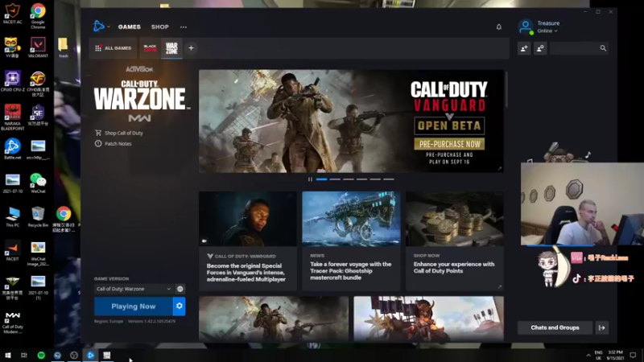Viewport: 644px width, 362px height.
Task: Open game settings gear
Action: click(180, 306)
